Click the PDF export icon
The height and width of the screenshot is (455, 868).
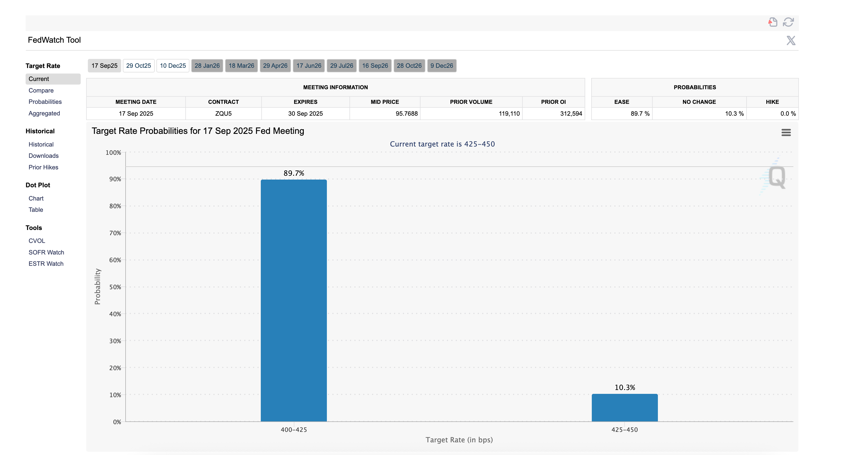[x=773, y=22]
